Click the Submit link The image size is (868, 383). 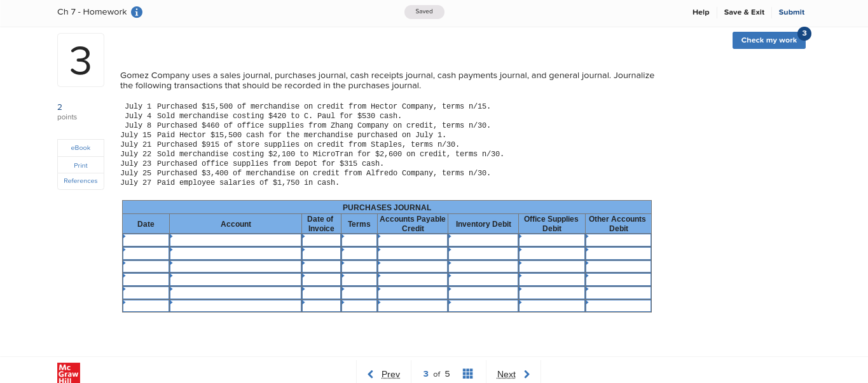791,11
